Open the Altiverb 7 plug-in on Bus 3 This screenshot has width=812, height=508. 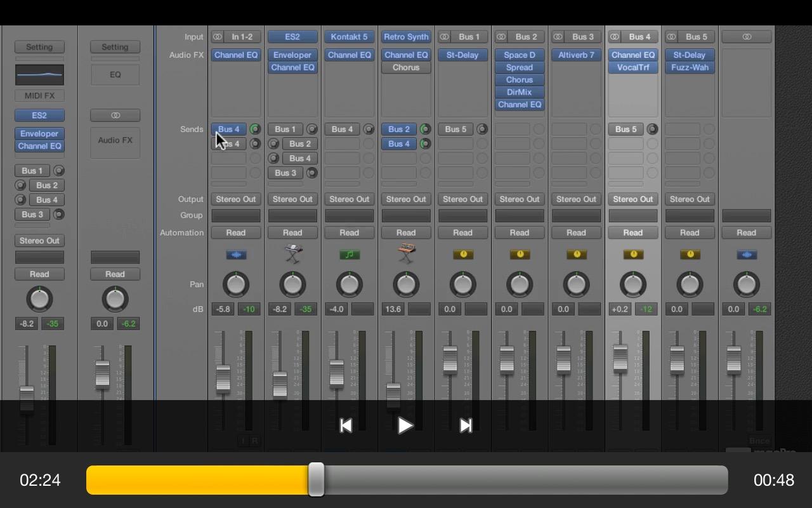(576, 55)
